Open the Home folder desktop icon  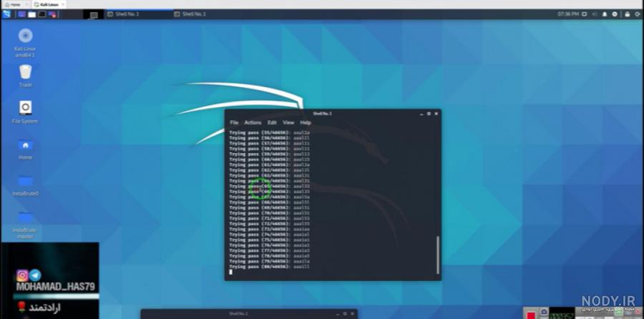(x=26, y=149)
